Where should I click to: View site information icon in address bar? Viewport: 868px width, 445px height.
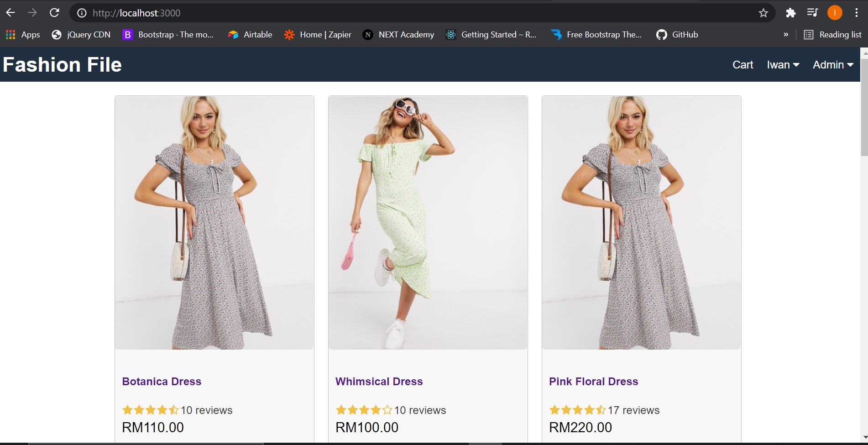82,13
